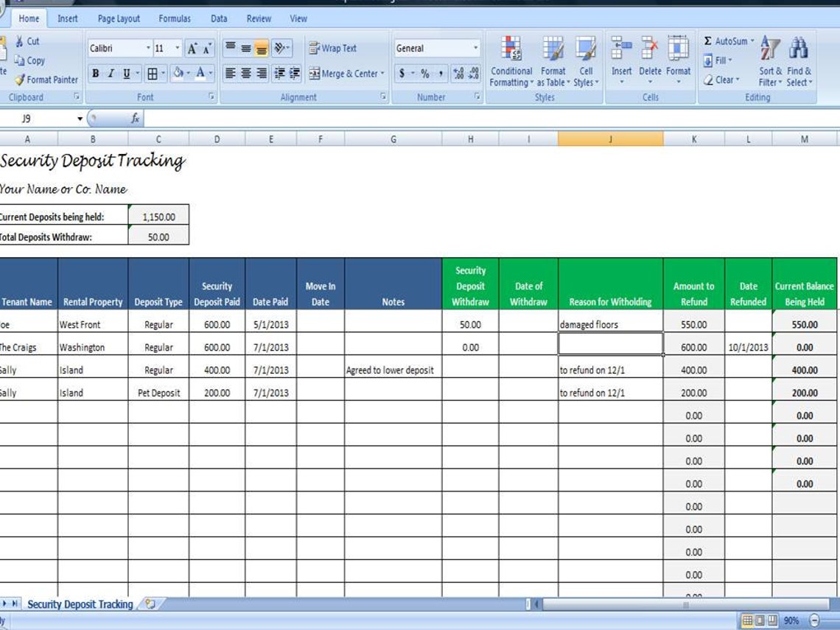Click Increase Indent icon
This screenshot has height=630, width=840.
coord(294,74)
